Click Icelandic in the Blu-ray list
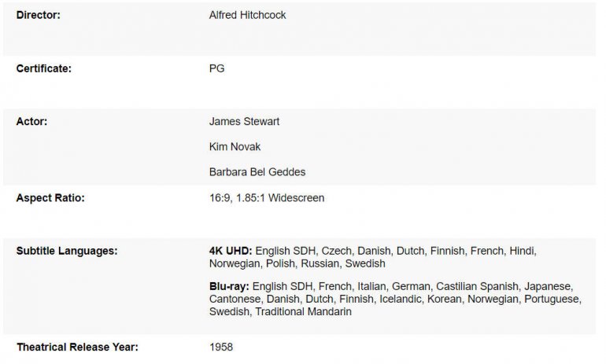This screenshot has height=364, width=606. [402, 300]
